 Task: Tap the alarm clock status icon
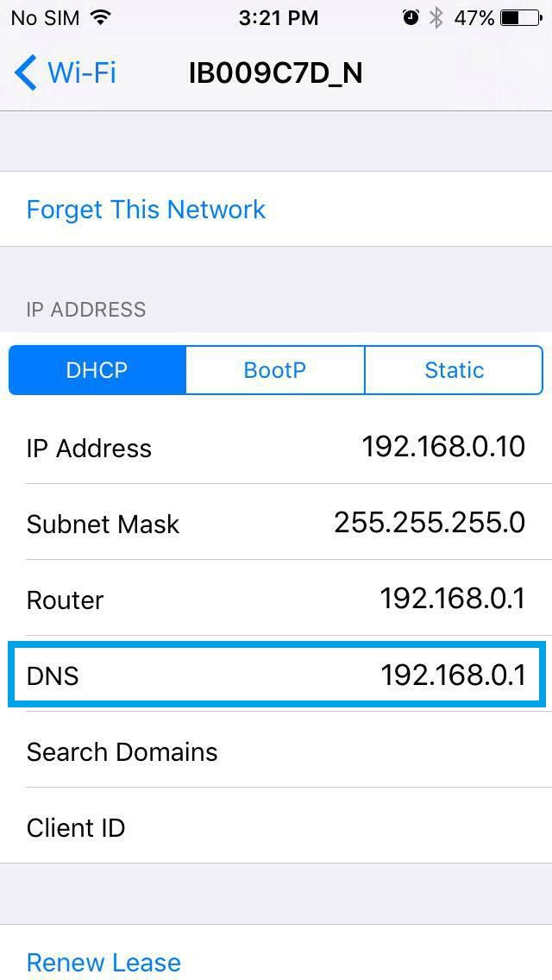click(x=411, y=18)
